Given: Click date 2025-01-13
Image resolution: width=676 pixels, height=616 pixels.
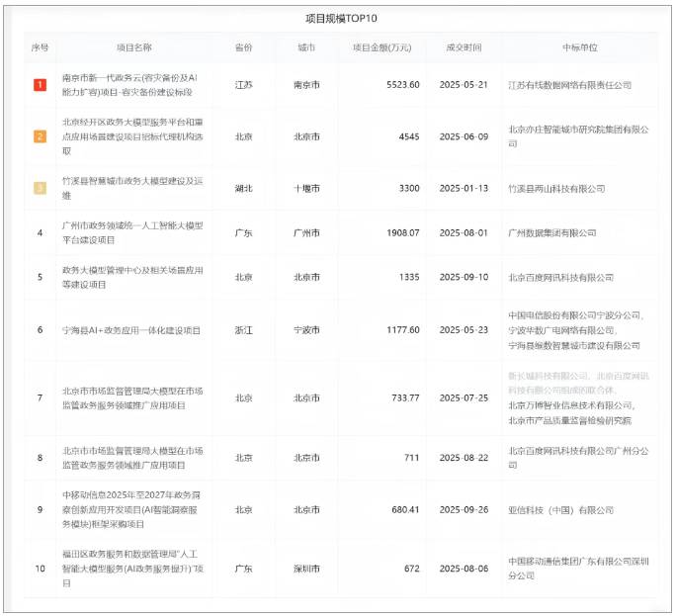Looking at the screenshot, I should pyautogui.click(x=464, y=188).
